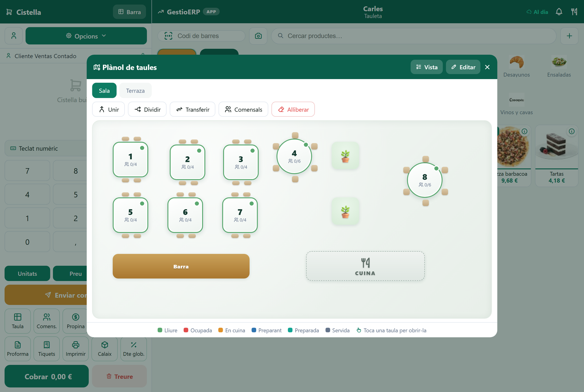This screenshot has height=392, width=584.
Task: Open the Opcions dropdown
Action: (86, 36)
